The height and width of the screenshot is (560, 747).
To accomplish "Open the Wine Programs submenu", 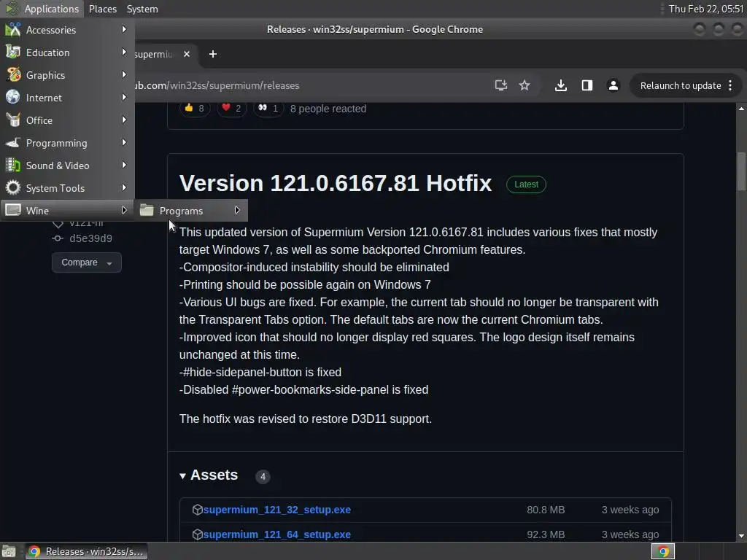I will point(191,211).
